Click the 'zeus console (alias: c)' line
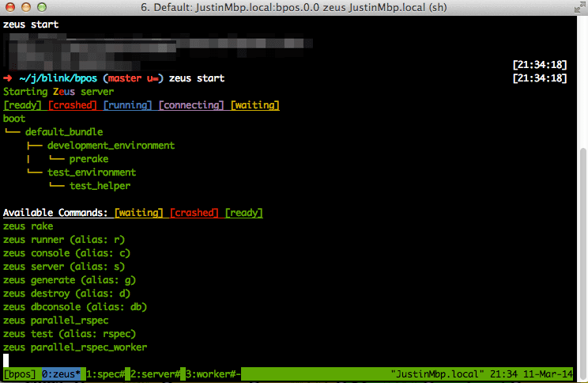The width and height of the screenshot is (588, 383). [x=66, y=253]
